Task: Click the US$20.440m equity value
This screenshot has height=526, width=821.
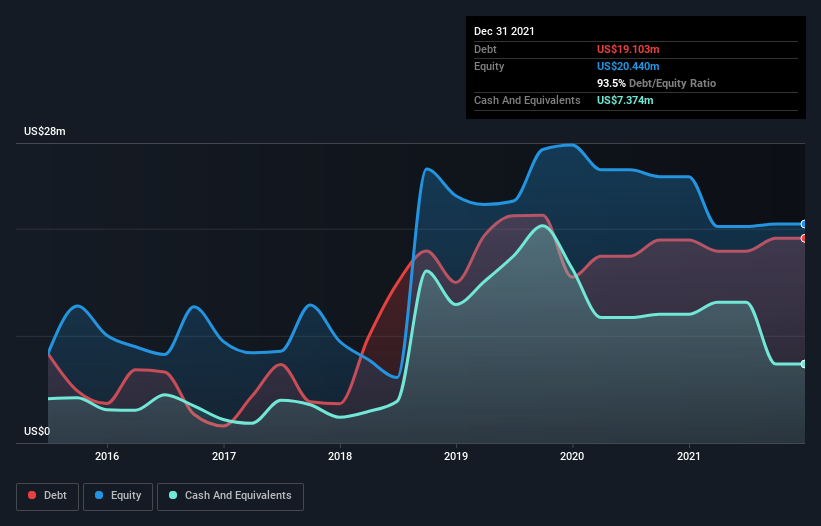Action: pos(628,66)
